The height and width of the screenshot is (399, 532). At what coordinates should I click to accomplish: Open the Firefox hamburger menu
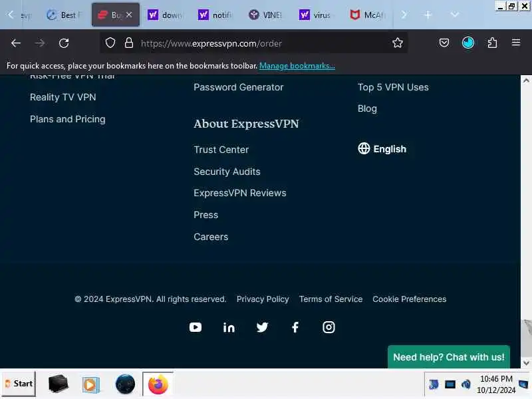[x=516, y=43]
